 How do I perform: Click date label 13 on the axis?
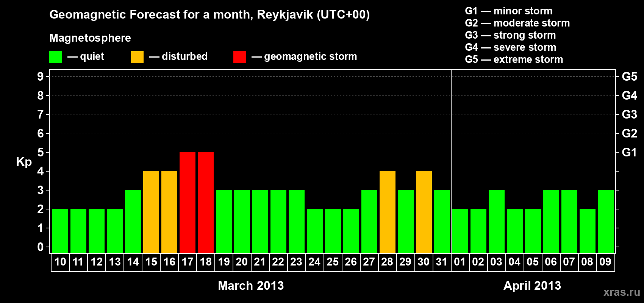click(115, 262)
